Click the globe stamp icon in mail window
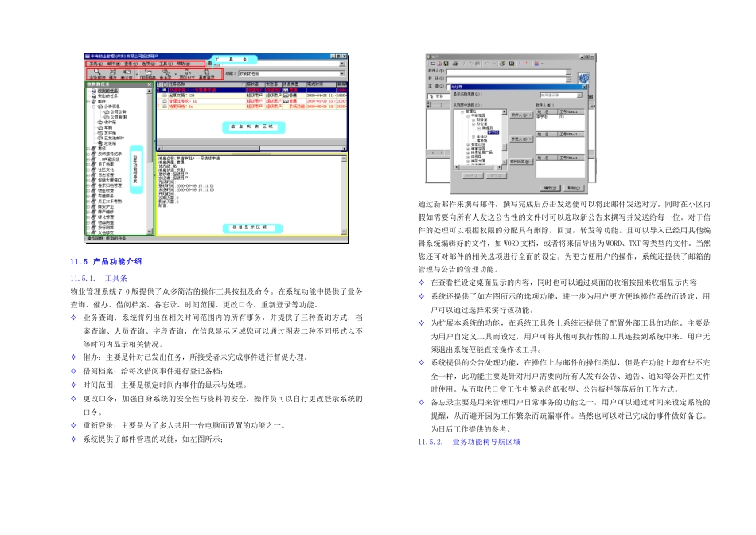 click(584, 78)
